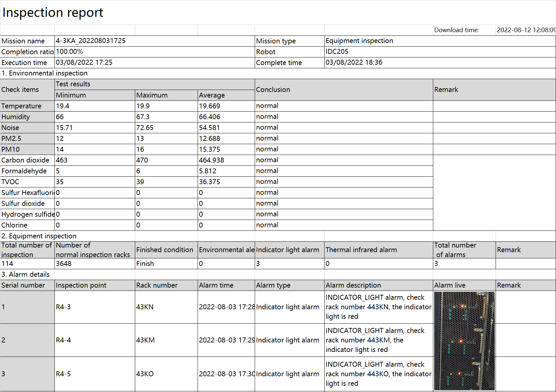Image resolution: width=556 pixels, height=392 pixels.
Task: Click the completion ratio 100.00% cell
Action: (x=70, y=52)
